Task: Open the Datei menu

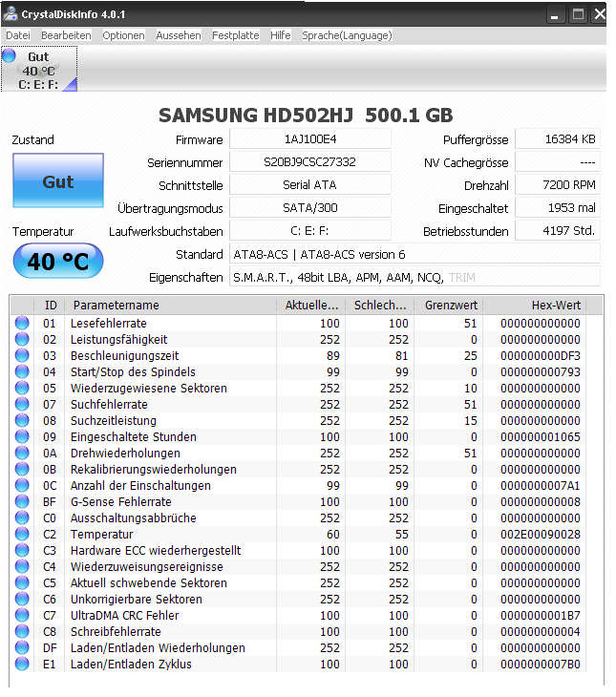Action: click(18, 35)
